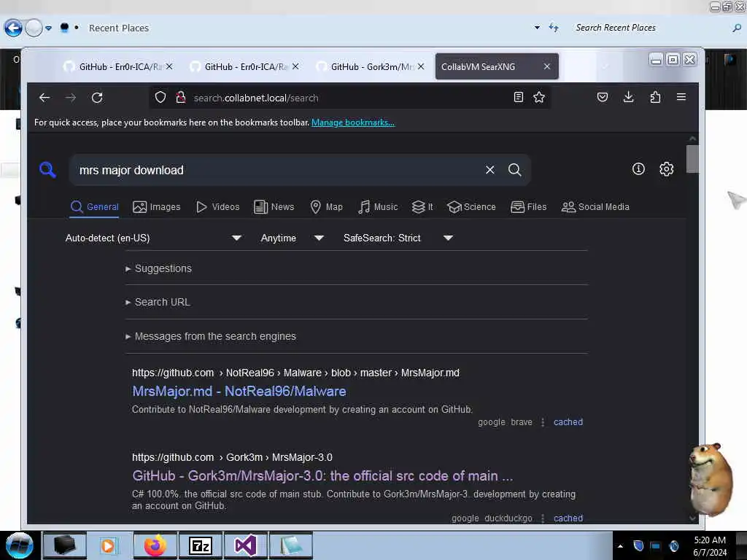Submit search with magnifier button
The image size is (747, 560).
click(514, 169)
